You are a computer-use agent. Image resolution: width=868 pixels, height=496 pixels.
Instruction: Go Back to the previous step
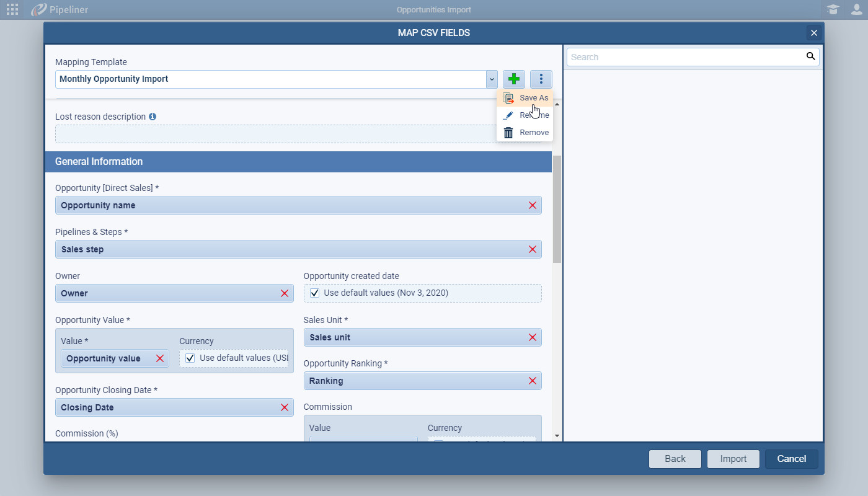pyautogui.click(x=675, y=459)
